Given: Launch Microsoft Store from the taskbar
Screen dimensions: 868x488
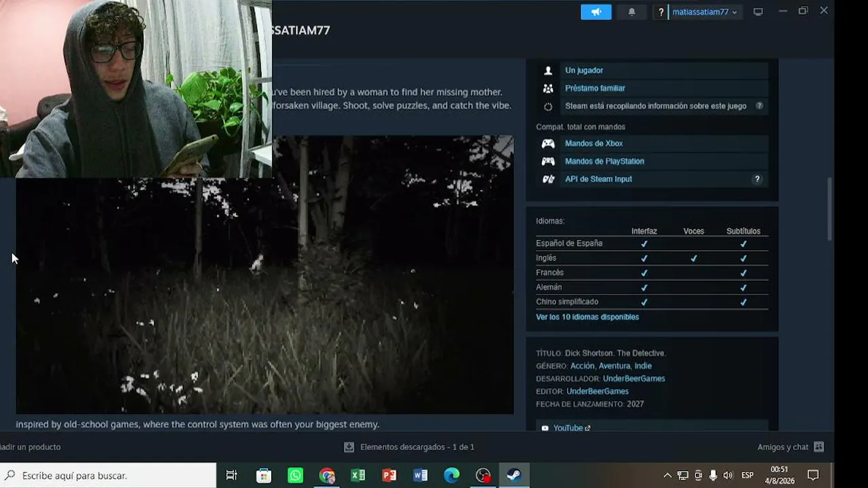Looking at the screenshot, I should (x=264, y=475).
